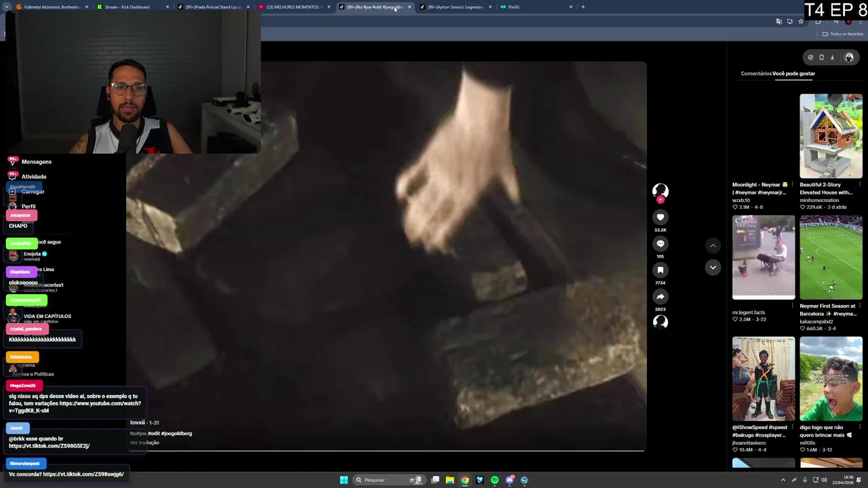Open the creator's avatar above the like button
868x488 pixels.
point(660,190)
